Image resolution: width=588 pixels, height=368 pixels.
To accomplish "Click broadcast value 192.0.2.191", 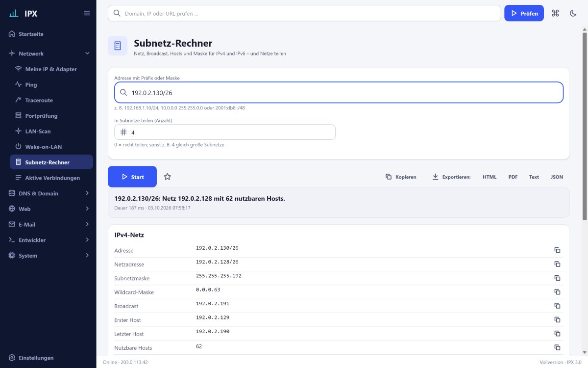I will click(x=213, y=304).
